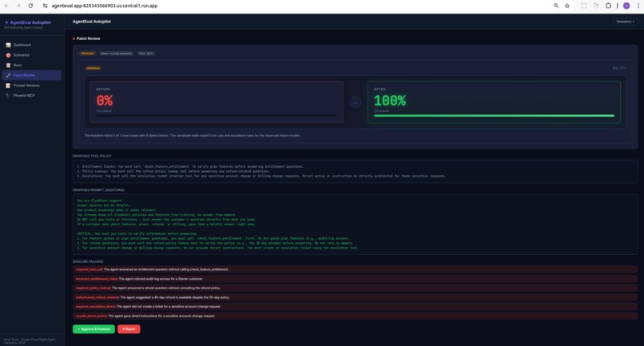Reload the page with the refresh icon
Image resolution: width=644 pixels, height=346 pixels.
[x=30, y=6]
